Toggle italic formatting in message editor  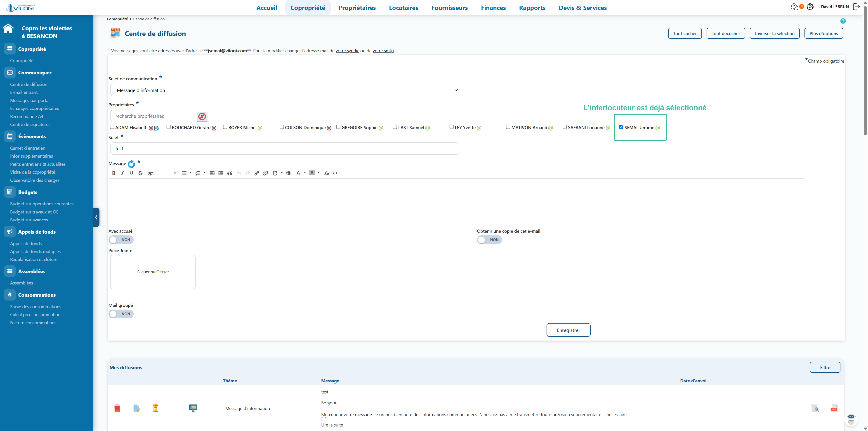[x=122, y=173]
